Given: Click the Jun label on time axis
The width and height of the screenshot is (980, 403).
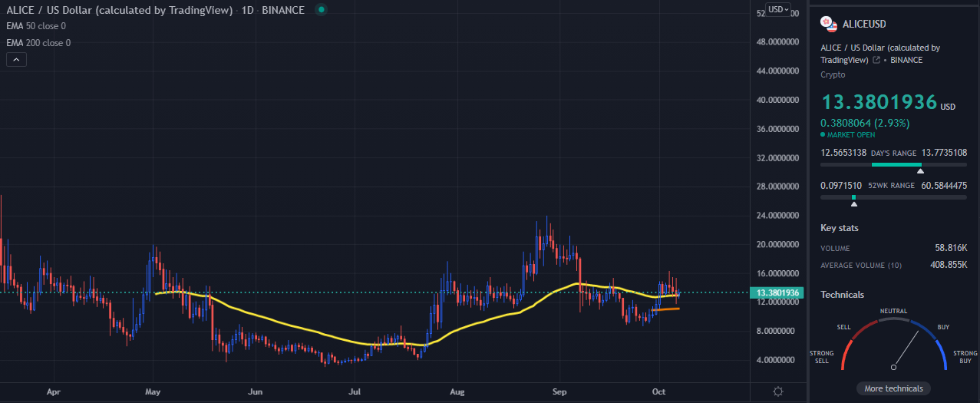Looking at the screenshot, I should point(256,391).
